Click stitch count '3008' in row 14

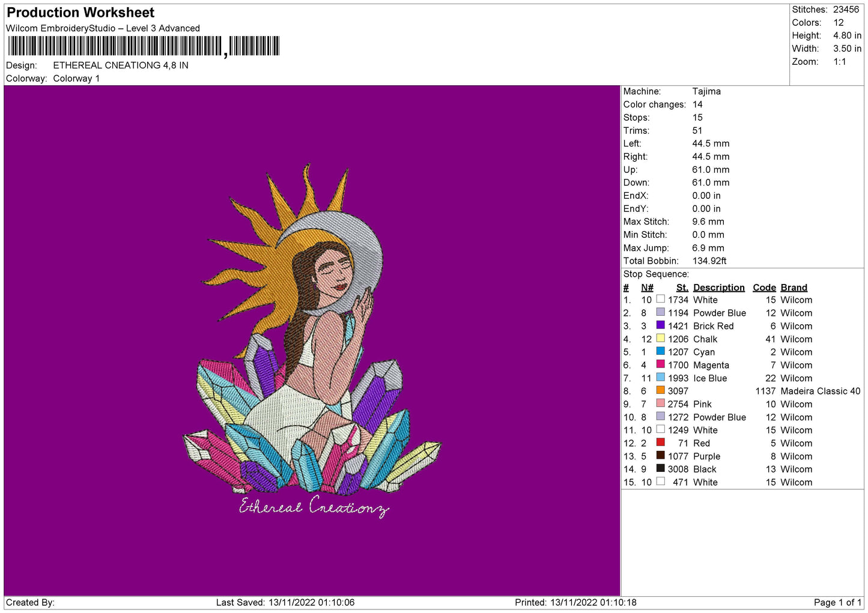[x=678, y=469]
